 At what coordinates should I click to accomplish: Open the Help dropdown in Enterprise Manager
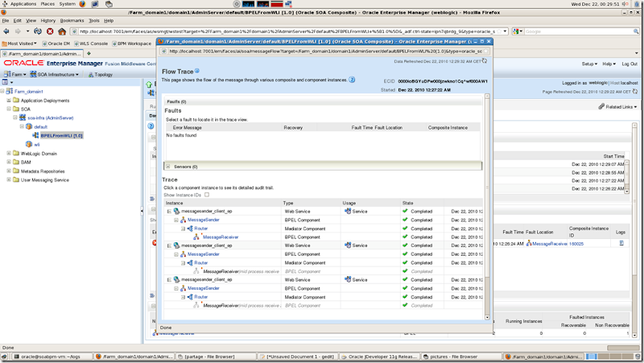click(x=609, y=64)
